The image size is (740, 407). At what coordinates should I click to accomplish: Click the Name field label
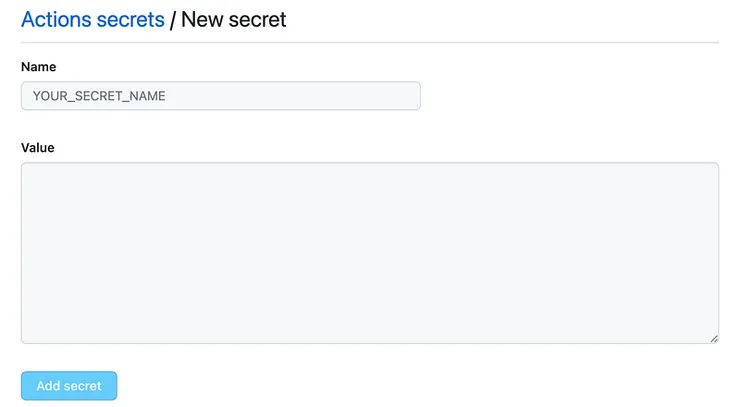38,67
